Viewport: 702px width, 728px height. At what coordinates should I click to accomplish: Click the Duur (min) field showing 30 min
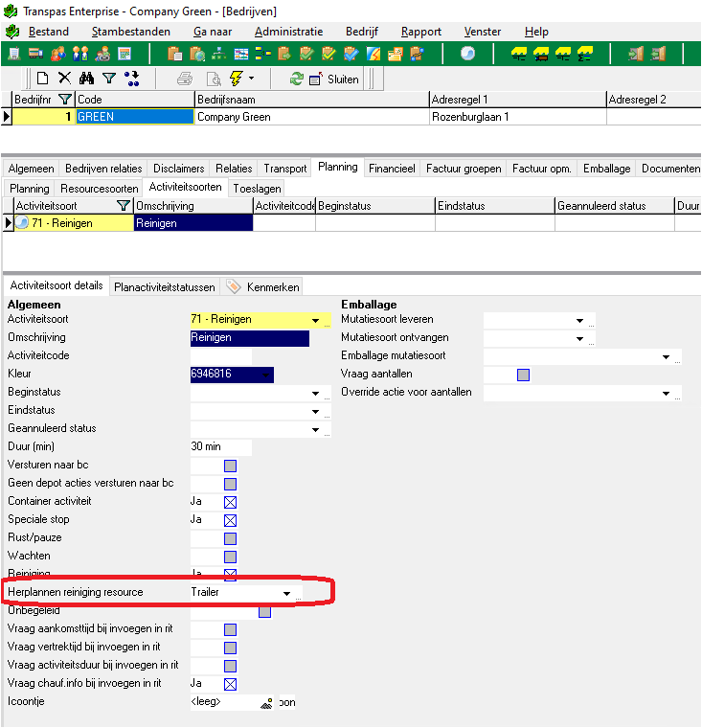pyautogui.click(x=221, y=446)
